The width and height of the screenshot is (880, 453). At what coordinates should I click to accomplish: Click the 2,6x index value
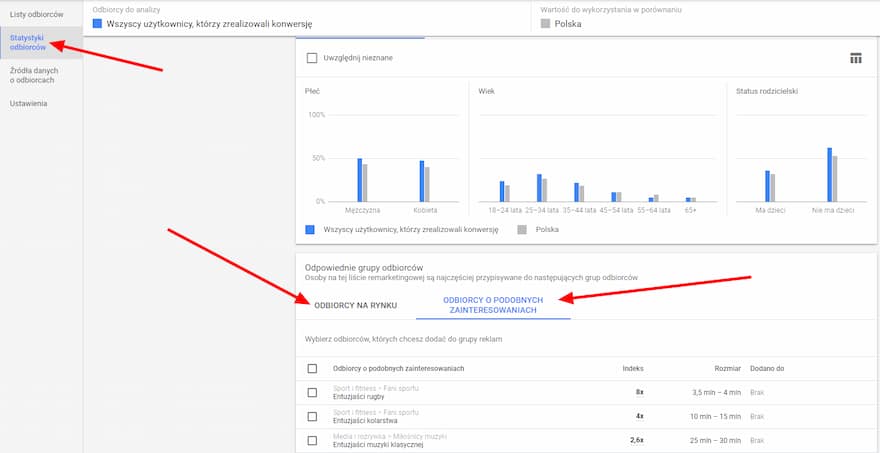pyautogui.click(x=637, y=441)
